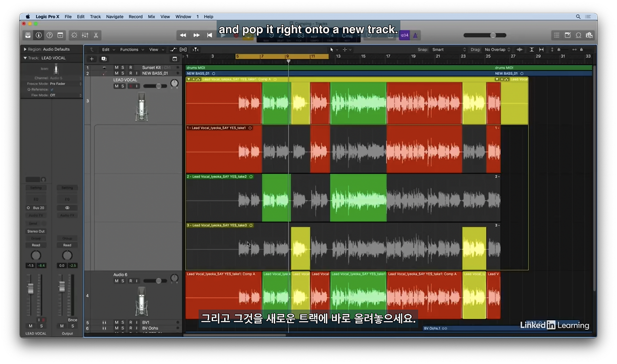Click take 2 green region in take folder

click(x=358, y=198)
